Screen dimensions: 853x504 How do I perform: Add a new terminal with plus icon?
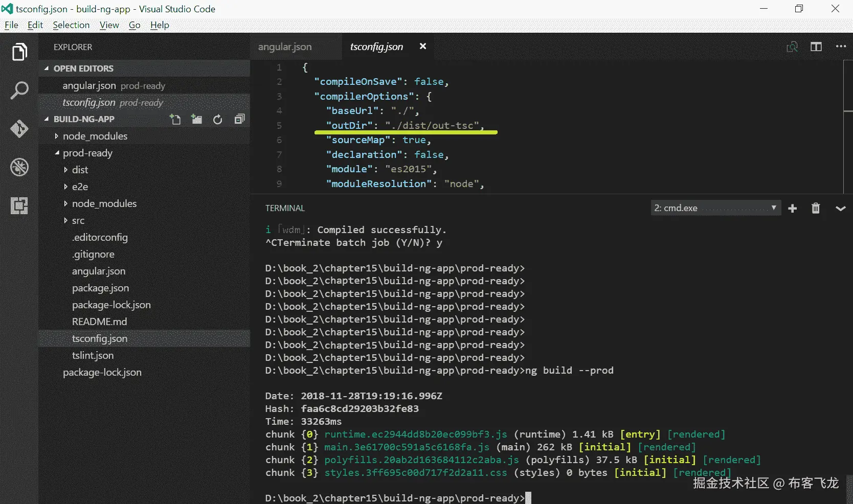(793, 209)
